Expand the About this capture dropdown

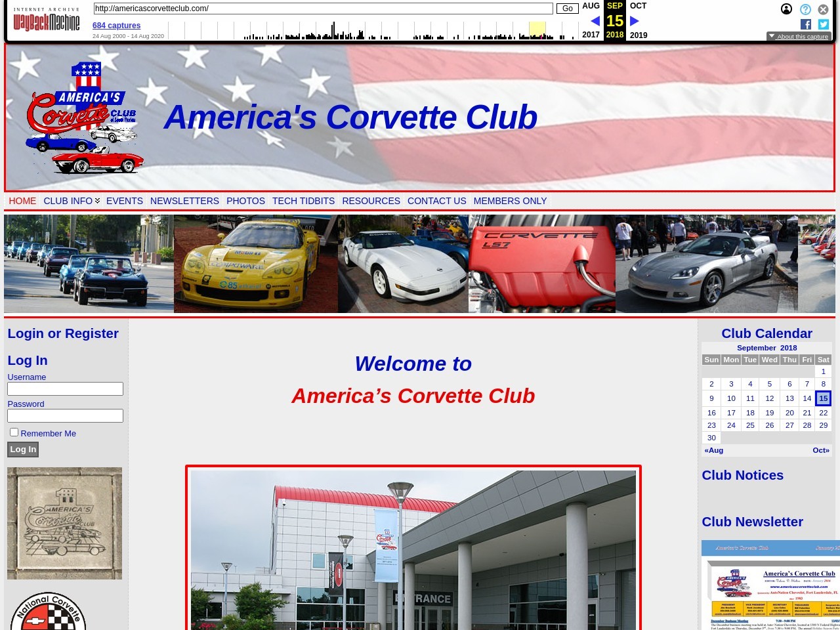799,37
